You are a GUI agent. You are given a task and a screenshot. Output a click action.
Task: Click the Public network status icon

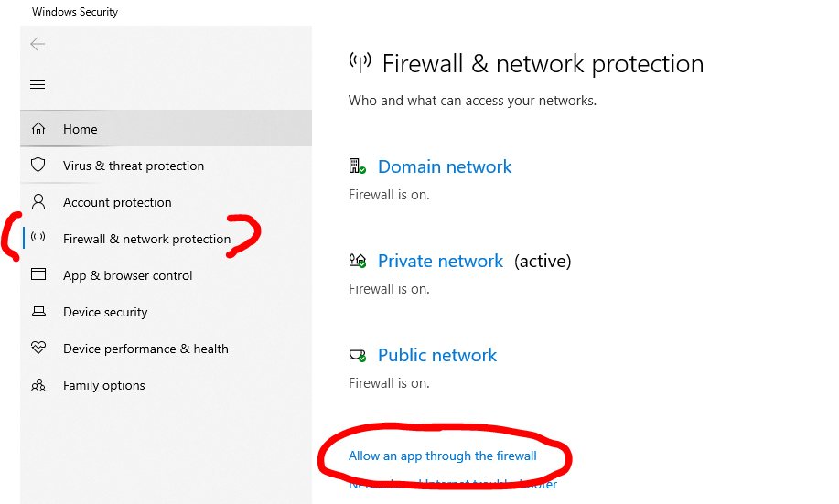358,355
